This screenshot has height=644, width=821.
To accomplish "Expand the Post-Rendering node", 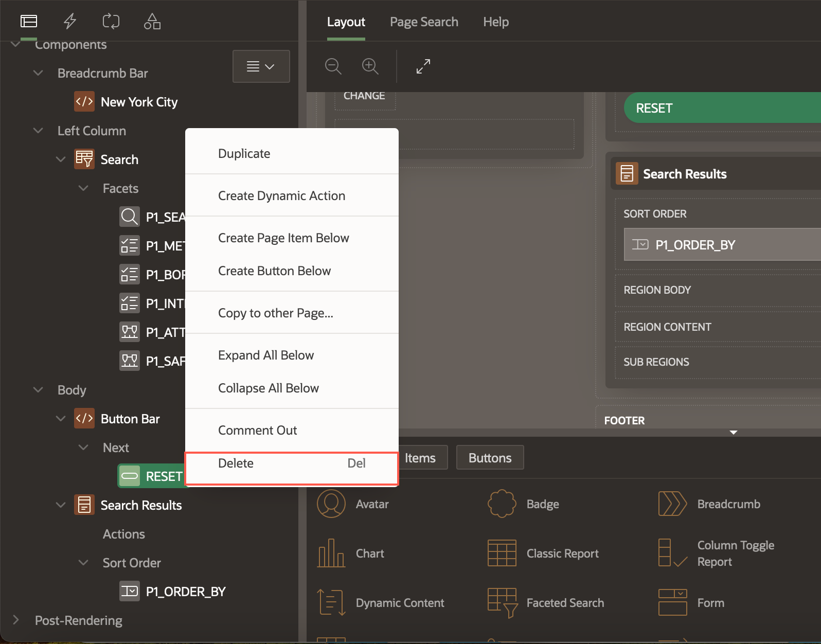I will (15, 620).
